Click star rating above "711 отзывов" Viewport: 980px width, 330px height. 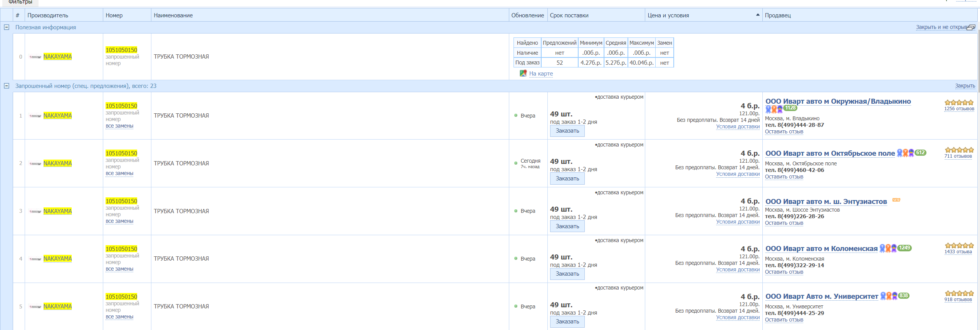959,150
